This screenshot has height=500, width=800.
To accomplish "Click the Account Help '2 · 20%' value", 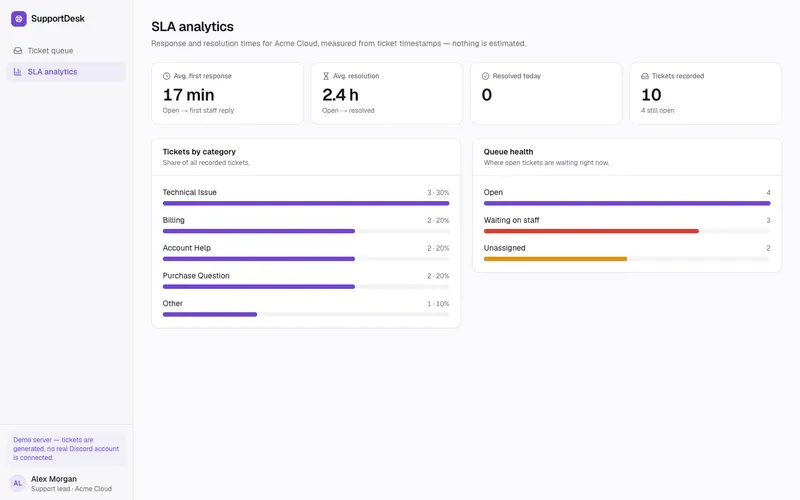I will 438,248.
